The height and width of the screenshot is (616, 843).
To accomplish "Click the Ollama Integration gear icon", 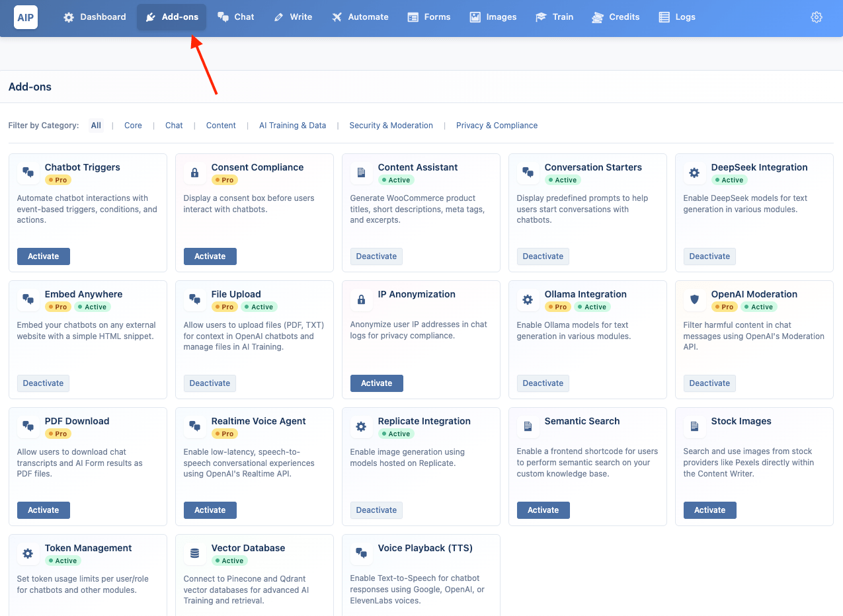I will (528, 299).
